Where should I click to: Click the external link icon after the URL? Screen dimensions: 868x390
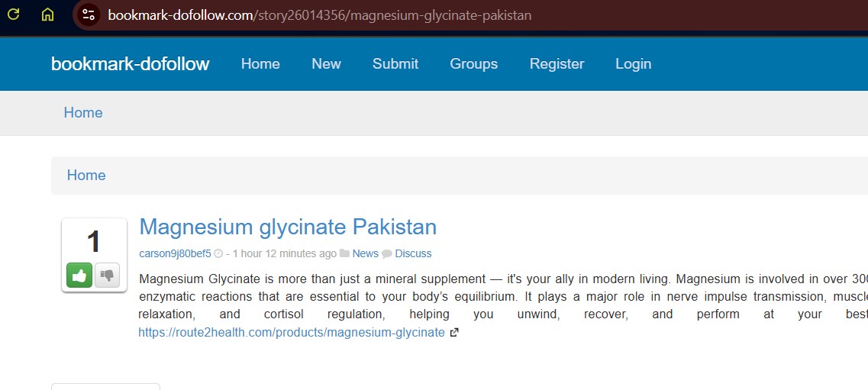click(x=454, y=333)
